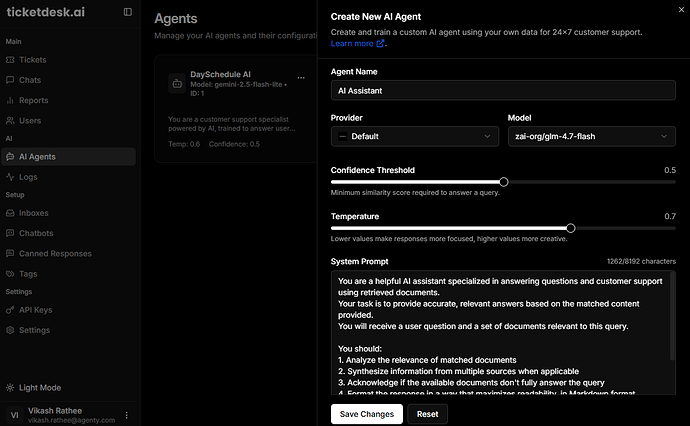
Task: Click the Canned Responses icon
Action: [x=10, y=253]
